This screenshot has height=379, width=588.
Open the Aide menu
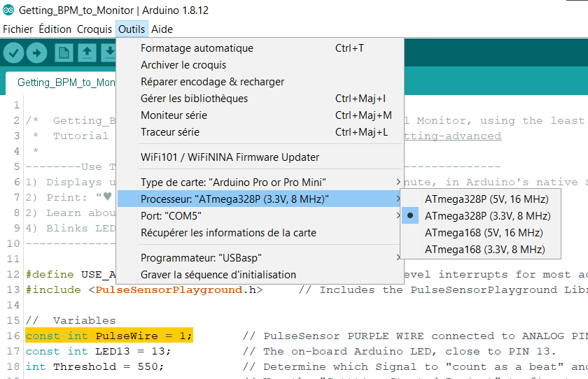tap(162, 29)
